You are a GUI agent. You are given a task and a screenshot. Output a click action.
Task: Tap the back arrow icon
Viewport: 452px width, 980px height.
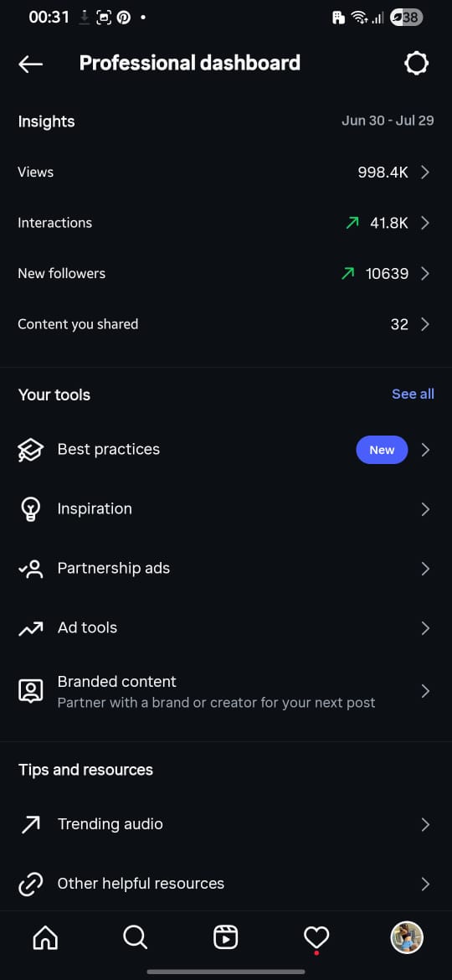pos(30,64)
